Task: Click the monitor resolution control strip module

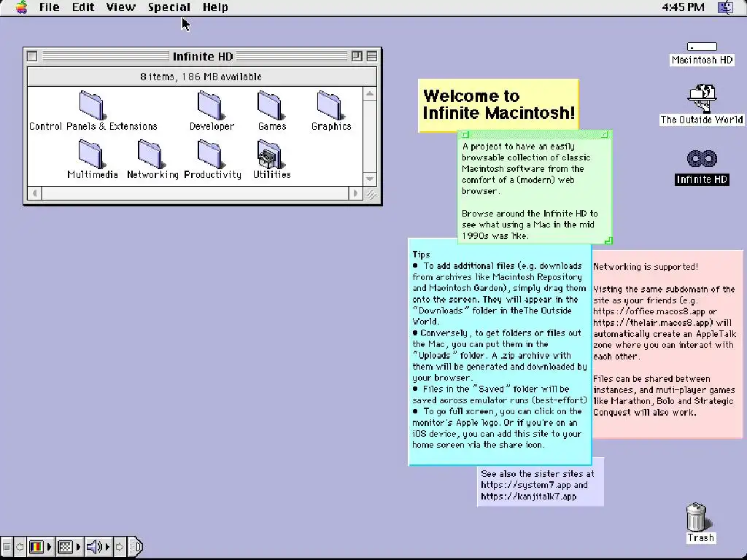Action: (x=65, y=547)
